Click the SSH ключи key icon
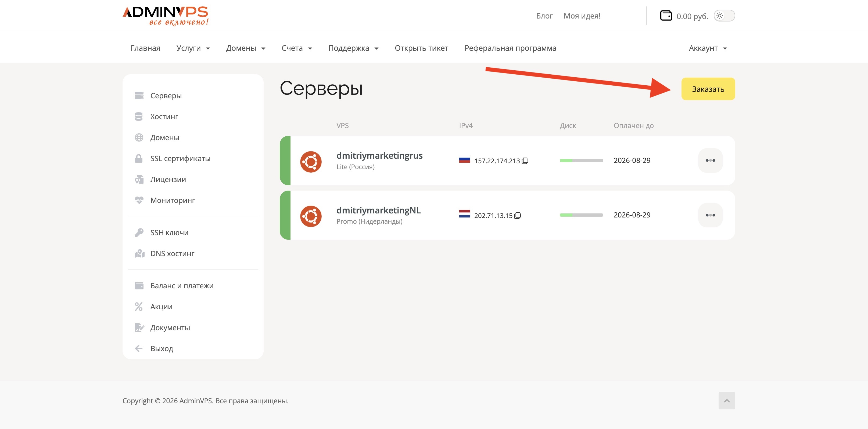868x429 pixels. 139,233
